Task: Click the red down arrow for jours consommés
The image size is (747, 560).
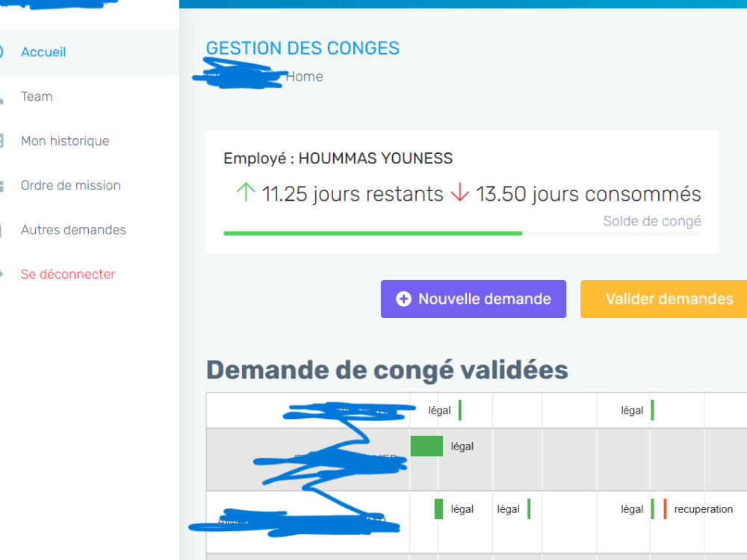Action: tap(459, 192)
